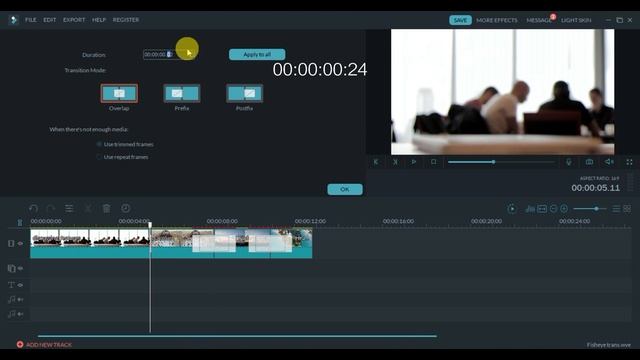Screen dimensions: 640x360
Task: Open the edit settings icon in timeline toolbar
Action: click(69, 209)
